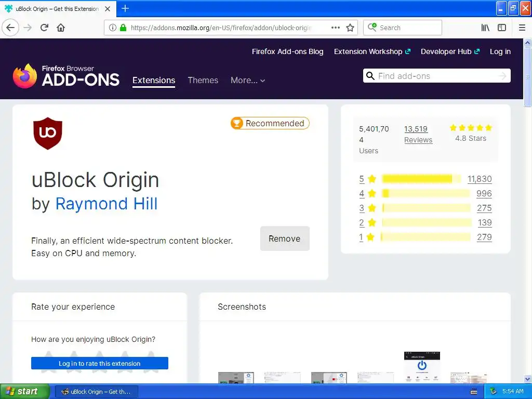Open a new tab with plus icon
Screen dimensions: 532x399
[x=125, y=8]
